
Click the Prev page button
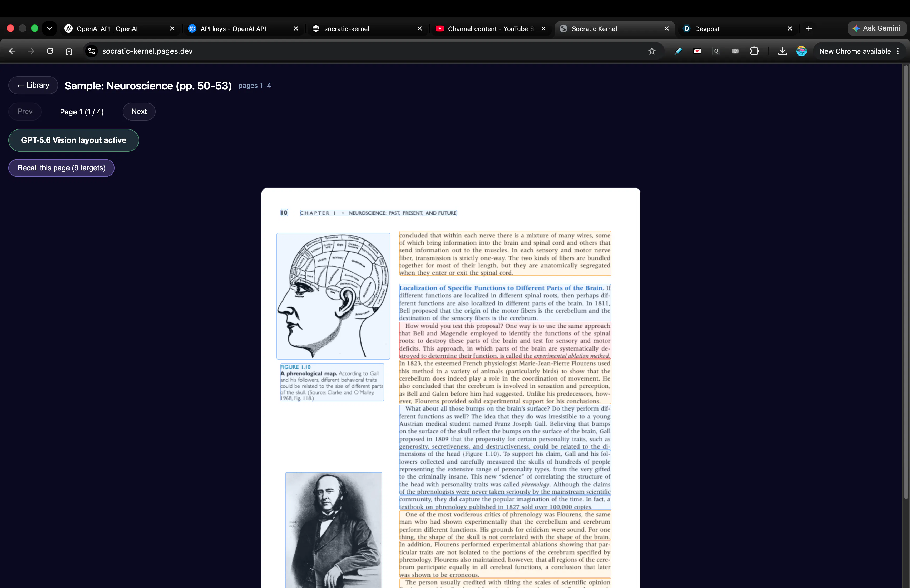click(25, 112)
